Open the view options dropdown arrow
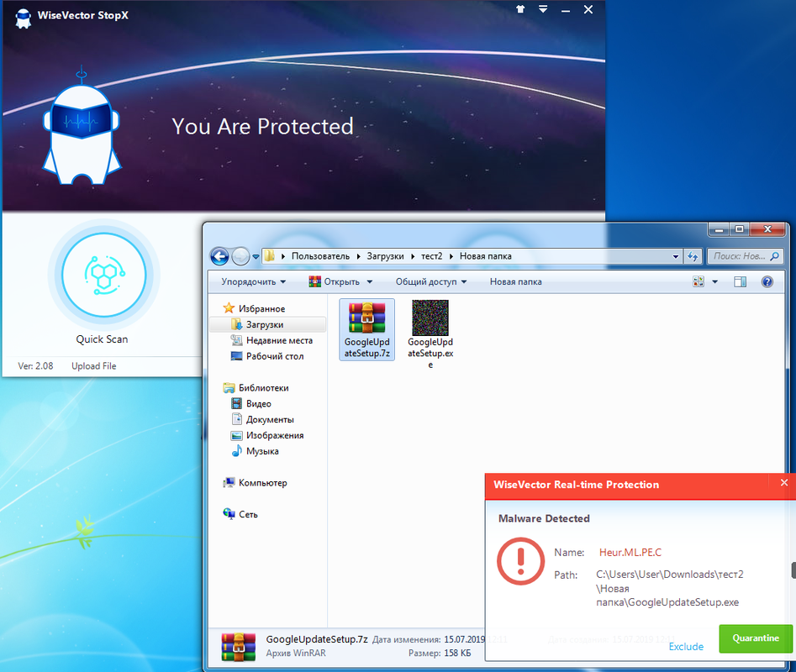The height and width of the screenshot is (672, 796). [x=714, y=281]
